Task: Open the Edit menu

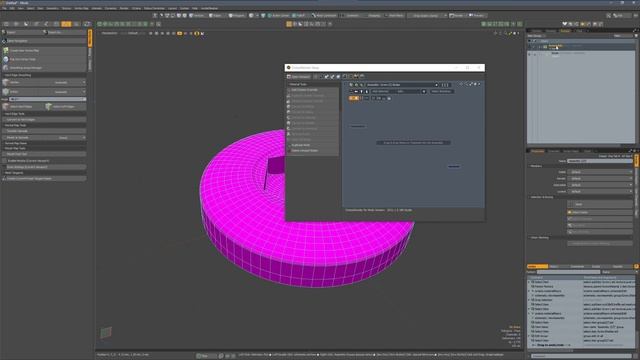Action: [12, 8]
